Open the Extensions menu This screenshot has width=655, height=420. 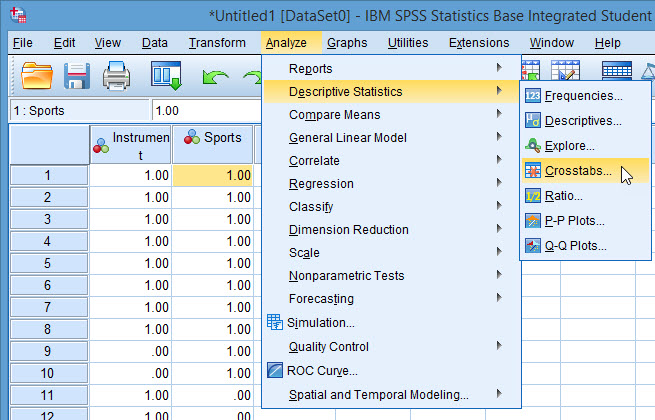[479, 43]
